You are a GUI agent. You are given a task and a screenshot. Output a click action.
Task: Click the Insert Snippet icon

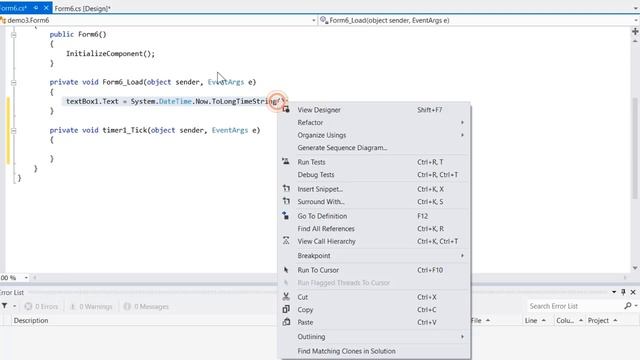[286, 189]
